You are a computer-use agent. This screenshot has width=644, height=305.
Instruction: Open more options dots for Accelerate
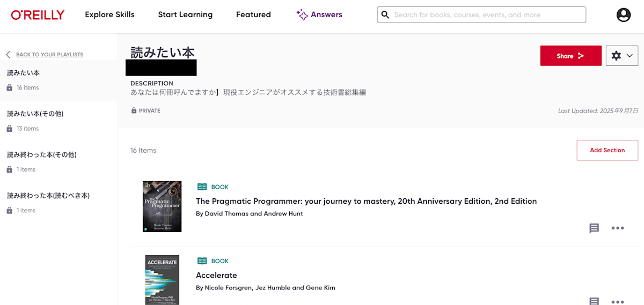point(618,302)
